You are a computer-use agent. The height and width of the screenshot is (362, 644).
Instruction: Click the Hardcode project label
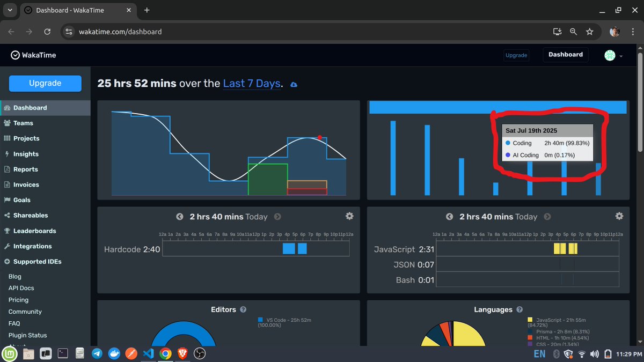[122, 249]
